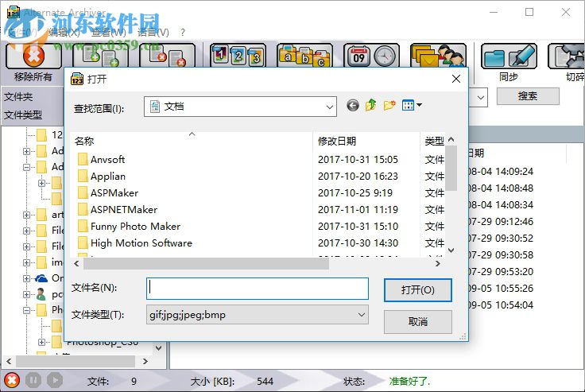Click the add files toolbar icon
The image size is (585, 392).
click(x=100, y=56)
